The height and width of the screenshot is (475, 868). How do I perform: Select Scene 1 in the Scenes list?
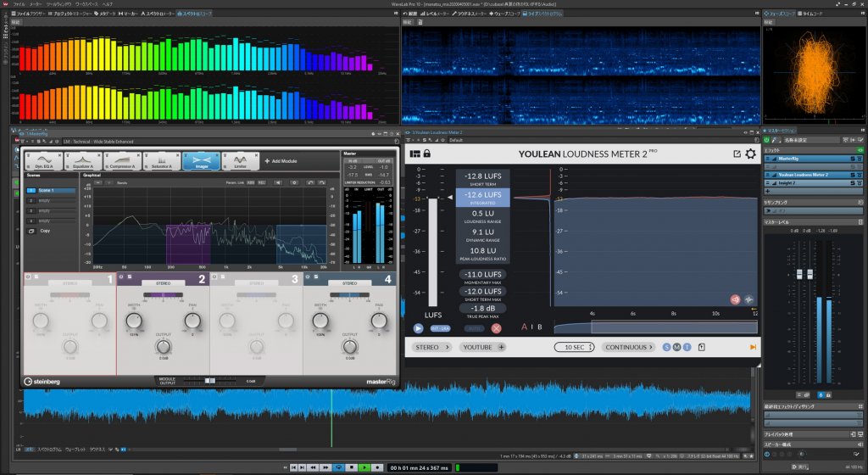pos(53,191)
